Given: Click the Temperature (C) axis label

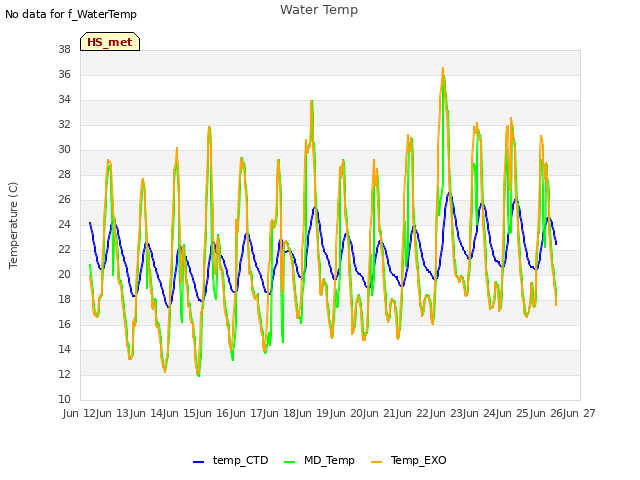Looking at the screenshot, I should 13,225.
